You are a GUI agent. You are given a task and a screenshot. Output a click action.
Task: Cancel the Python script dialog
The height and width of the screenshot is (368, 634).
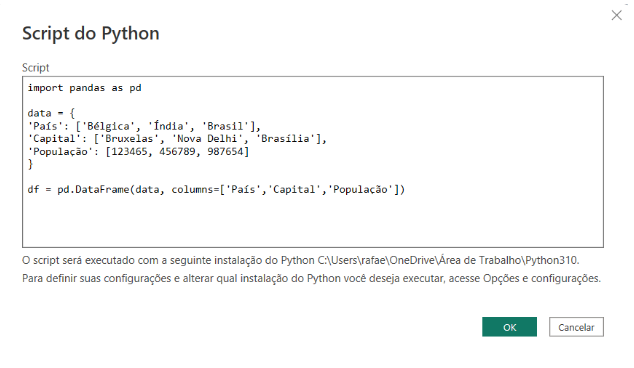(x=576, y=327)
